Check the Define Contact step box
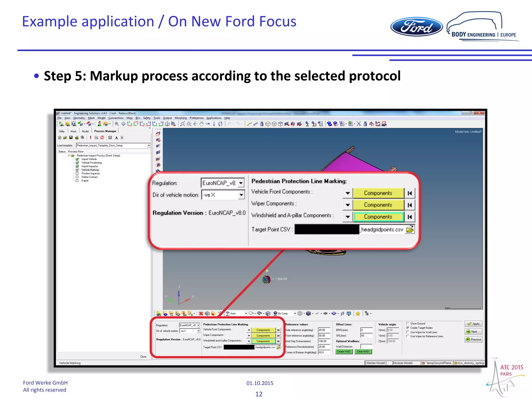This screenshot has height=399, width=532. [x=77, y=177]
